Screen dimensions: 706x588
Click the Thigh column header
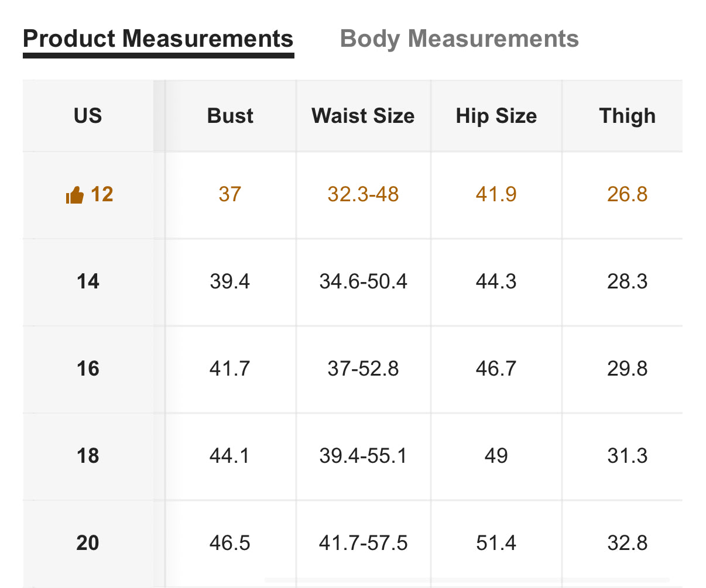point(628,116)
